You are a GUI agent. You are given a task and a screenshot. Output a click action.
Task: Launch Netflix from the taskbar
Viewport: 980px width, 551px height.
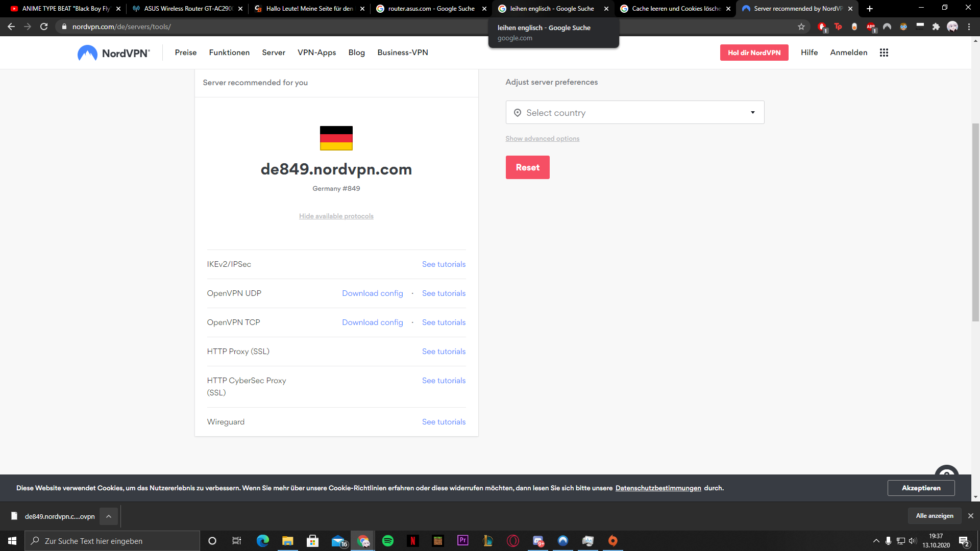click(x=413, y=541)
